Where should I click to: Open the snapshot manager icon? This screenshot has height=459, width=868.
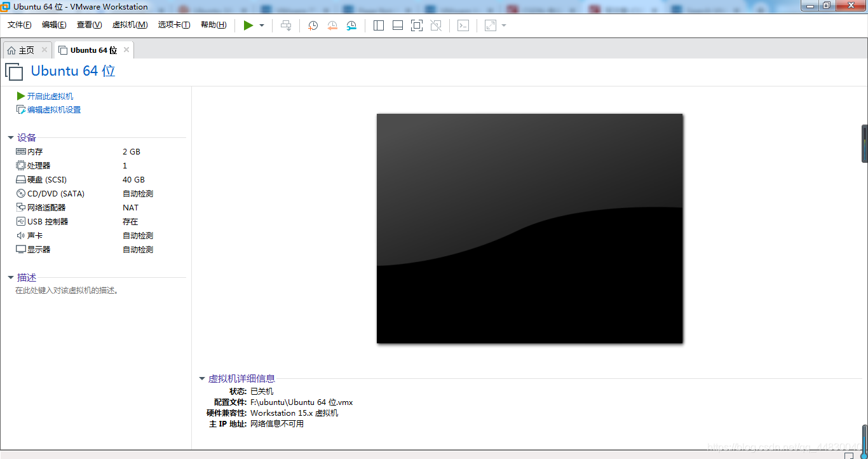click(x=351, y=25)
